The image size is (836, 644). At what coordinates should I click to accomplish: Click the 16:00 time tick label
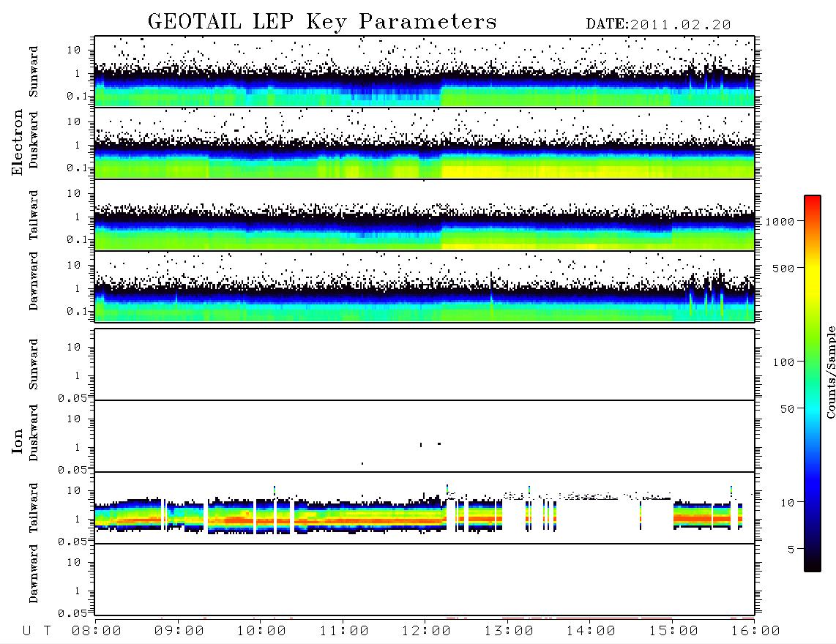755,632
